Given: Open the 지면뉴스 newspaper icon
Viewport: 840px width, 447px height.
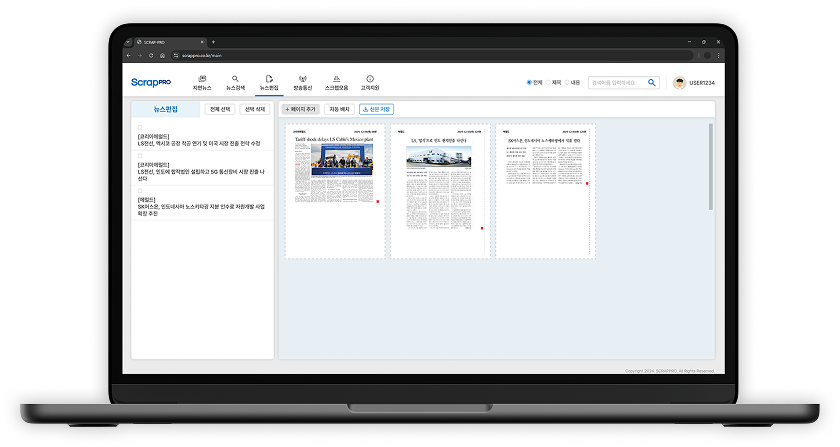Looking at the screenshot, I should pyautogui.click(x=202, y=78).
